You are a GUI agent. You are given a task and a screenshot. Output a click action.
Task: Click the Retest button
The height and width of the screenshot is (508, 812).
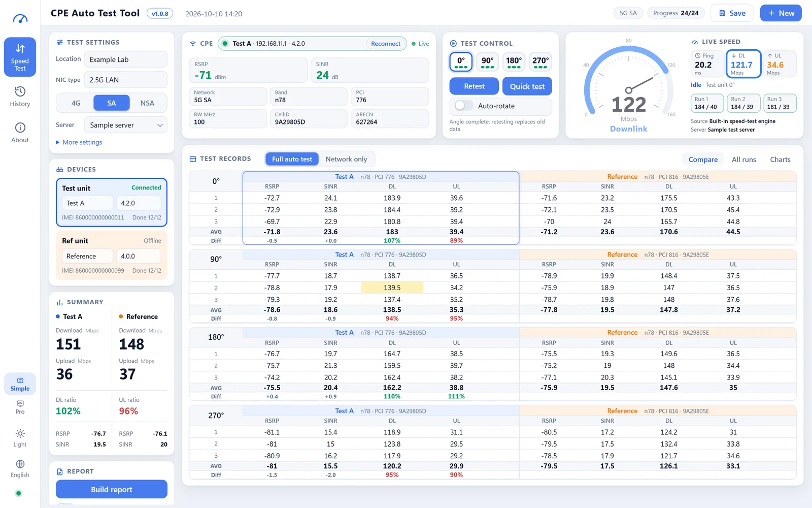click(474, 86)
